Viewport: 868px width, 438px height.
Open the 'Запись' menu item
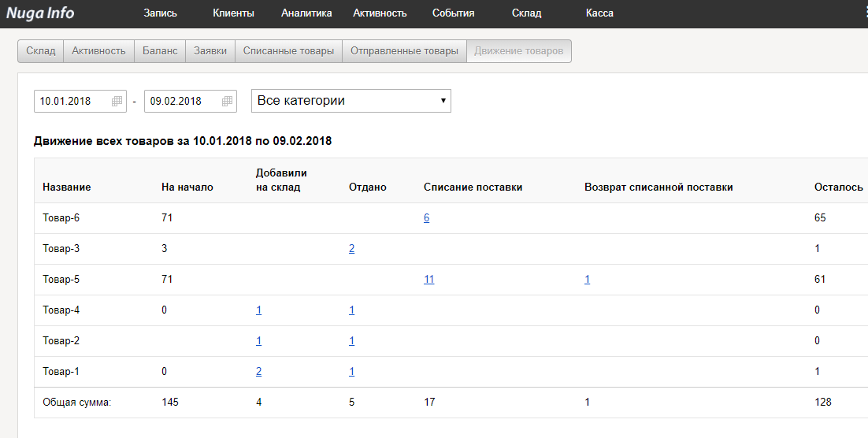click(x=161, y=13)
